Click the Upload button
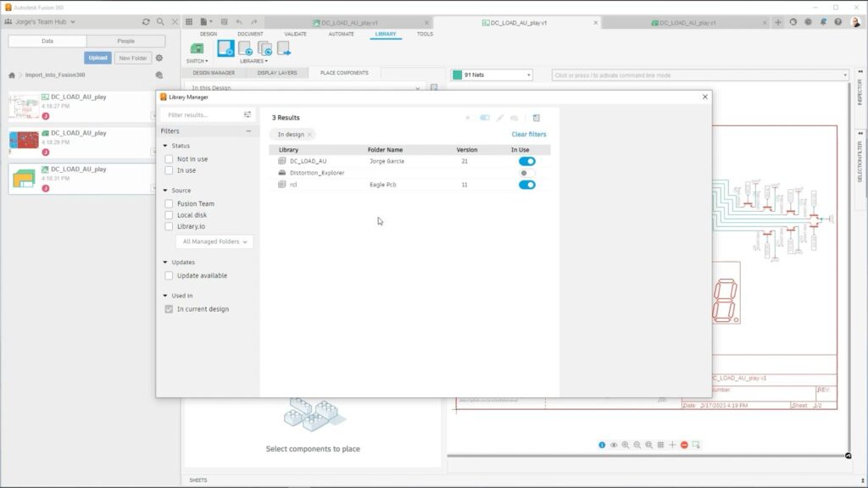The height and width of the screenshot is (488, 868). tap(98, 58)
